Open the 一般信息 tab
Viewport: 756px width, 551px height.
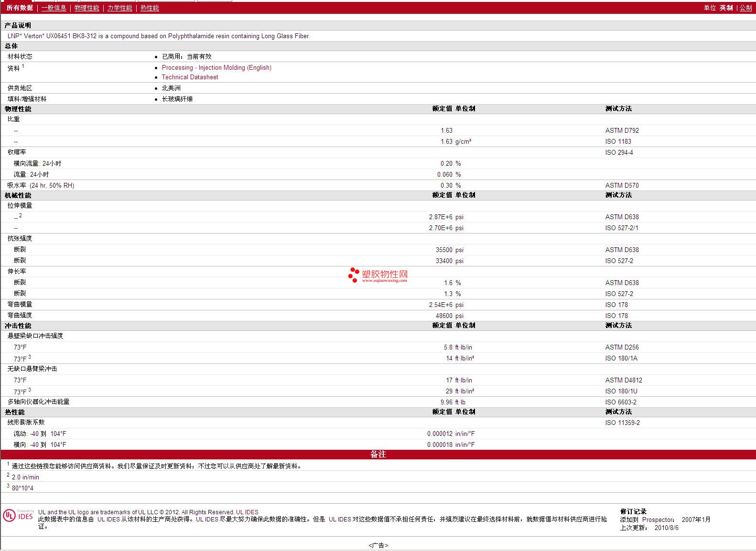54,8
